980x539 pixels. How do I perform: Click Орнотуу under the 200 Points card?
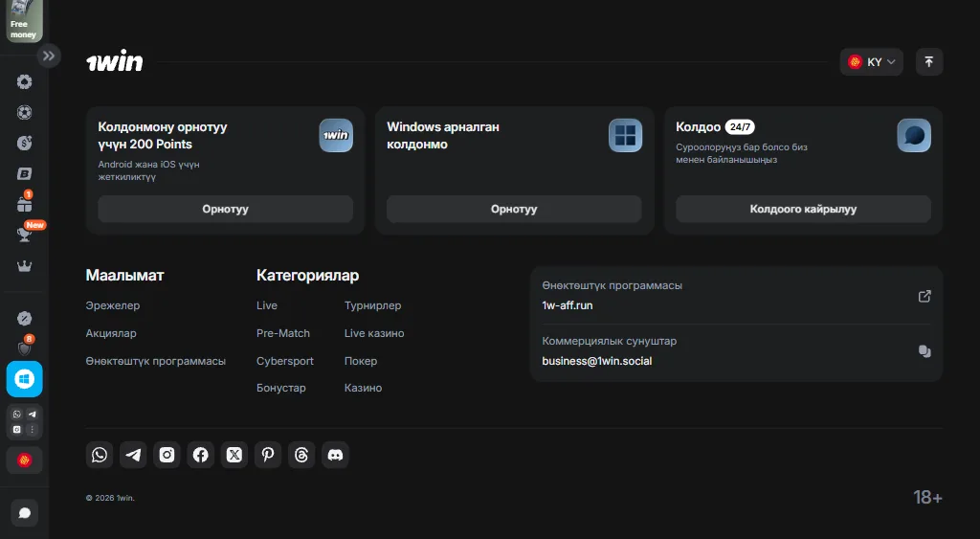tap(225, 209)
